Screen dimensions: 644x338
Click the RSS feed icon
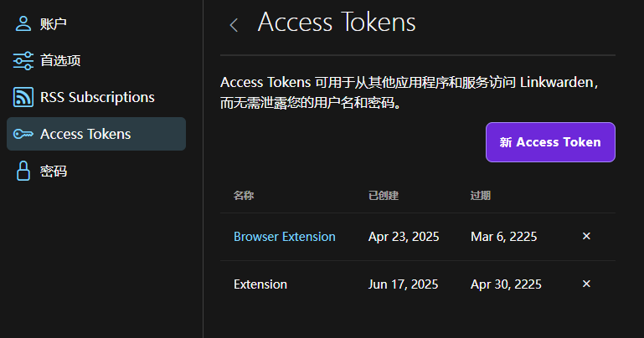point(23,97)
